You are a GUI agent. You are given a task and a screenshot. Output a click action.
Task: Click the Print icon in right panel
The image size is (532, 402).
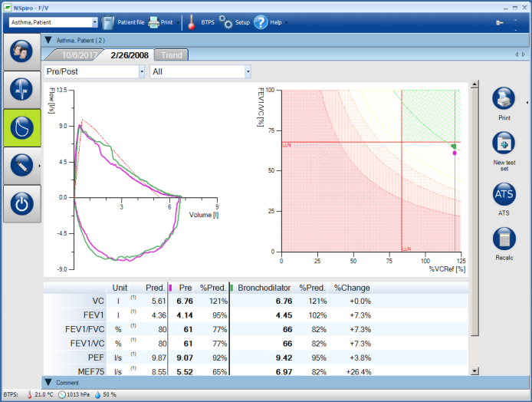click(x=504, y=102)
